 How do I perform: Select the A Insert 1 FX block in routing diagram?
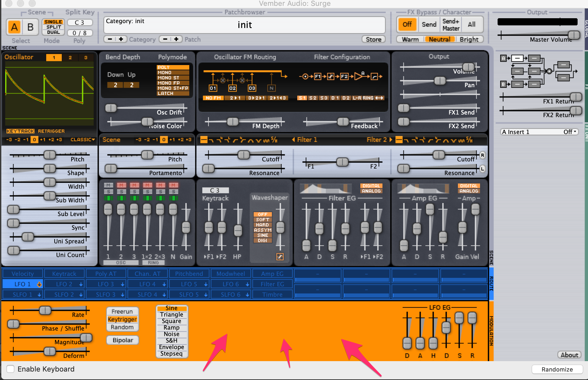click(517, 59)
